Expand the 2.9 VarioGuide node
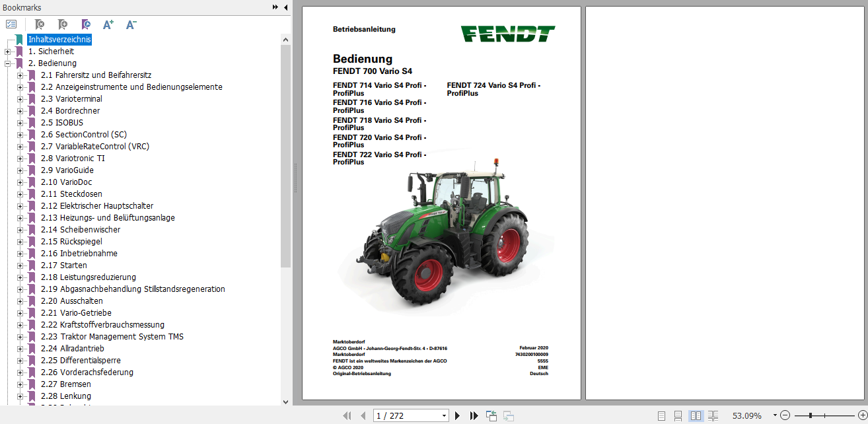Screen dimensions: 868x424 click(20, 170)
